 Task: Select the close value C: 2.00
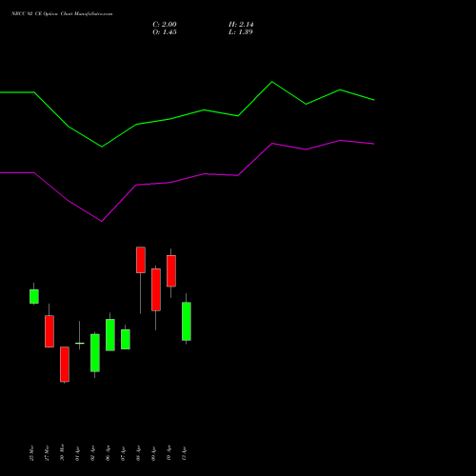click(x=165, y=25)
